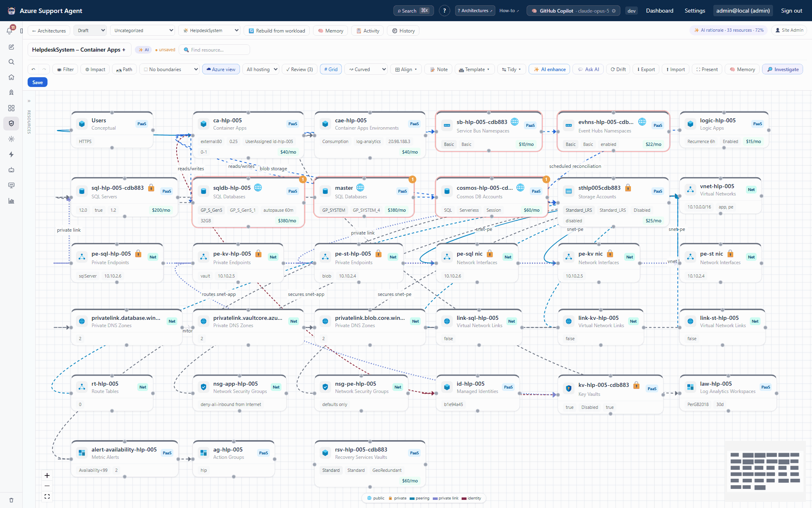Open the rocket sidebar icon
The width and height of the screenshot is (812, 508).
pyautogui.click(x=11, y=93)
